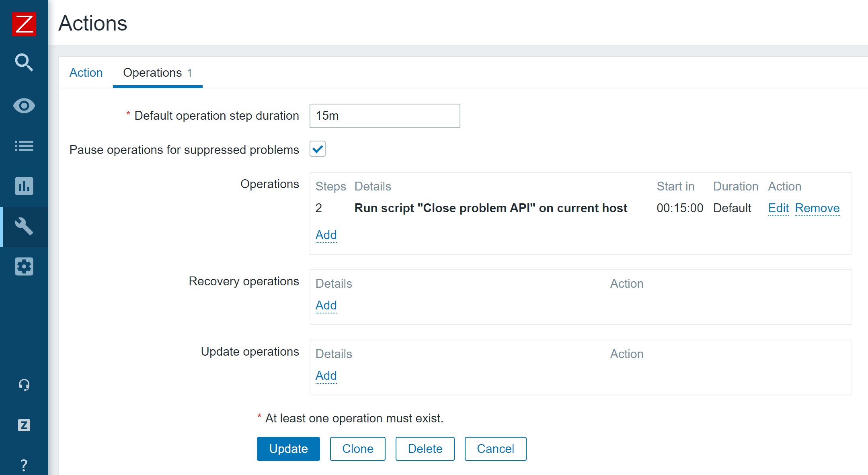This screenshot has height=475, width=868.
Task: Open the Administration gear icon menu
Action: 24,266
